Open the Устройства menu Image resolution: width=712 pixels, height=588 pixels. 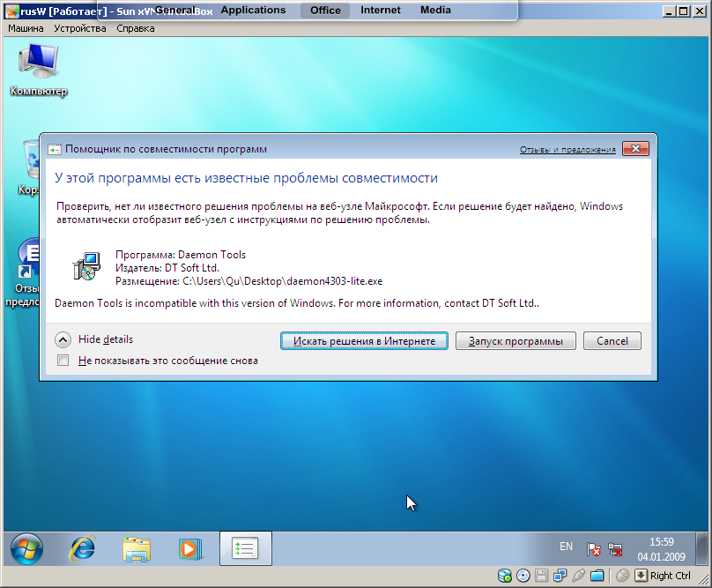[79, 28]
